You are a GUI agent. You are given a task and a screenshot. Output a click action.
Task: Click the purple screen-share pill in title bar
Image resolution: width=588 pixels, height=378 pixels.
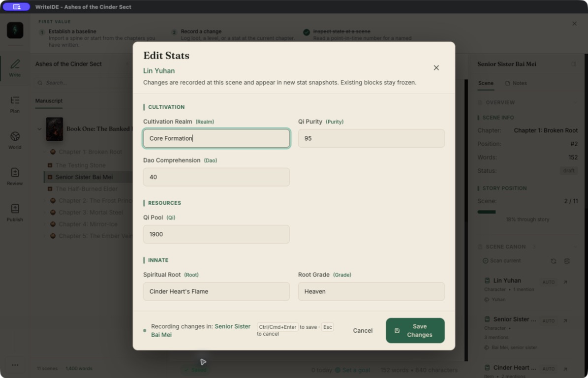(x=17, y=7)
